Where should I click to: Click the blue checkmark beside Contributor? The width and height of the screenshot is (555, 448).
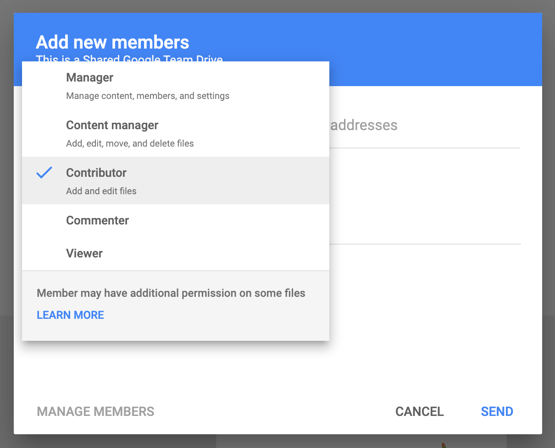44,173
